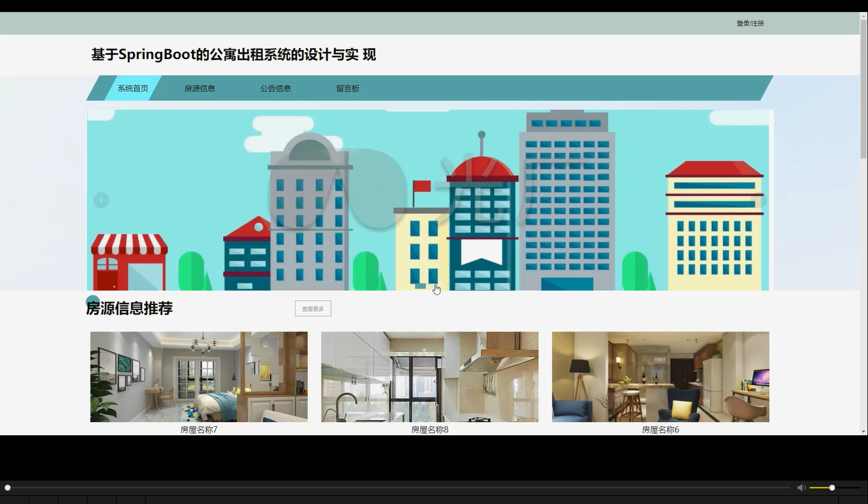This screenshot has width=868, height=504.
Task: Open the 房屋名称8 listing
Action: pos(429,377)
